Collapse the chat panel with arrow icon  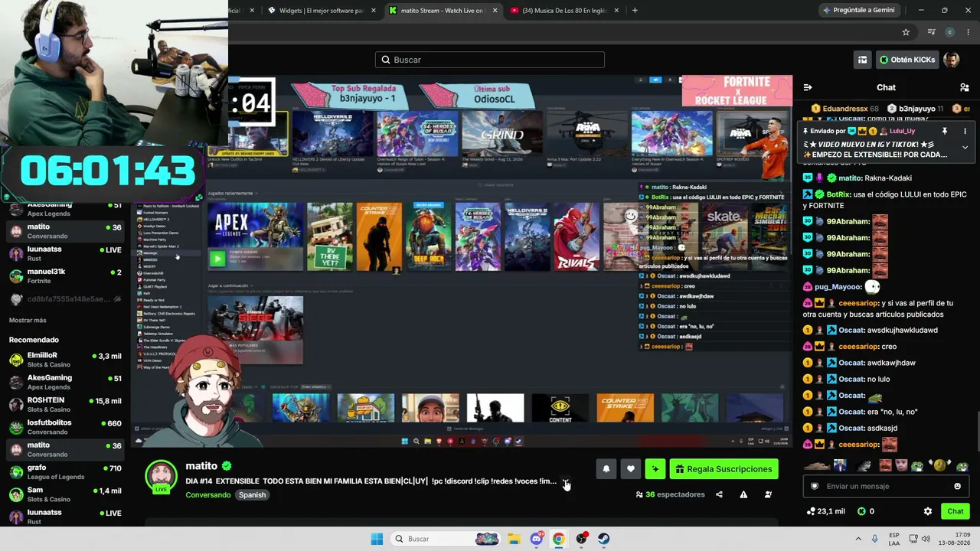coord(807,87)
